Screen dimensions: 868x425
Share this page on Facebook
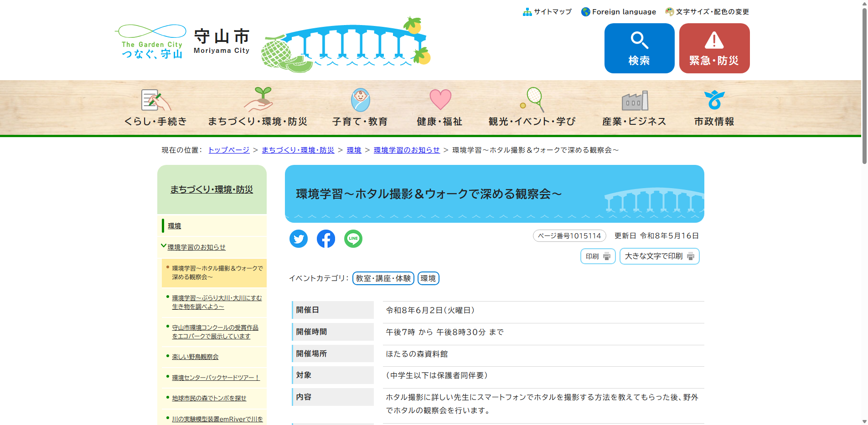pos(326,239)
